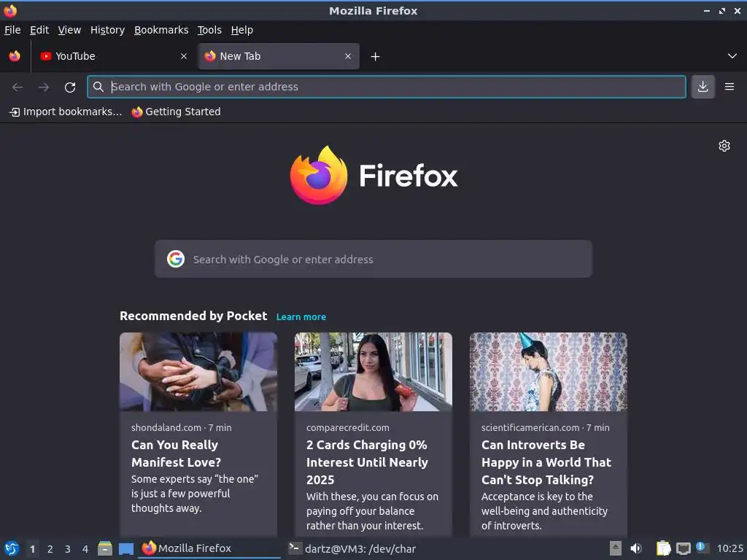This screenshot has height=560, width=747.
Task: Open the hamburger application menu
Action: click(729, 87)
